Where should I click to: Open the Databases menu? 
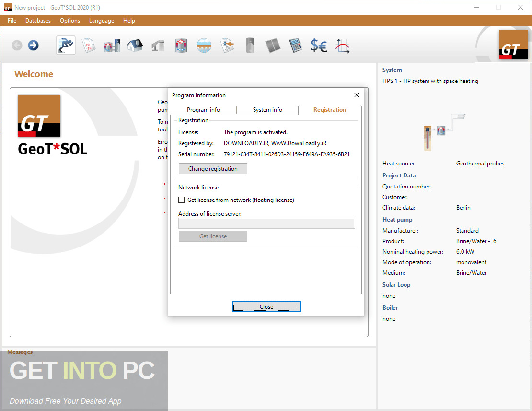(x=38, y=21)
